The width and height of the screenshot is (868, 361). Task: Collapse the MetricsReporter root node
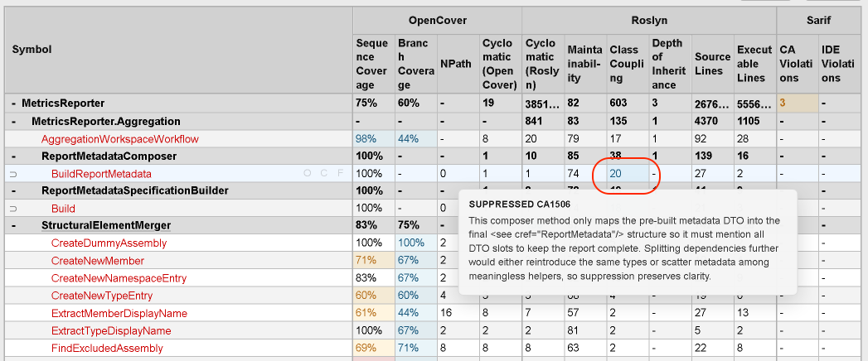tap(14, 103)
